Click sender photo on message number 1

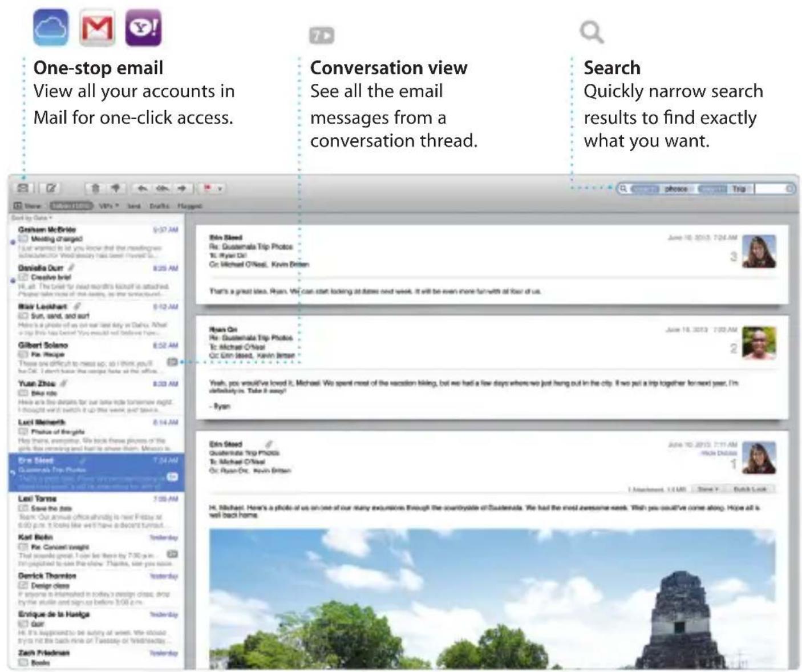tap(759, 458)
